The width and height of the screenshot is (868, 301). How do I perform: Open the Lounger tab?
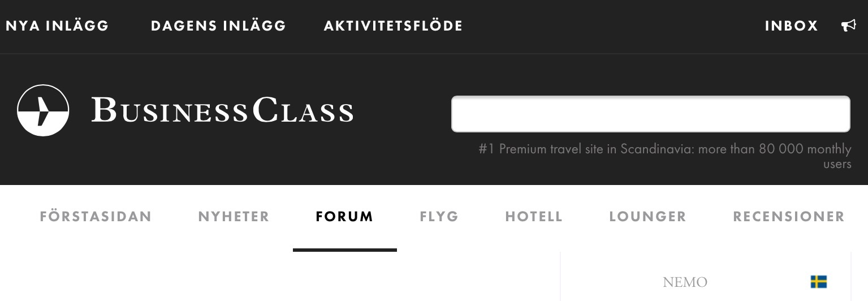tap(647, 217)
